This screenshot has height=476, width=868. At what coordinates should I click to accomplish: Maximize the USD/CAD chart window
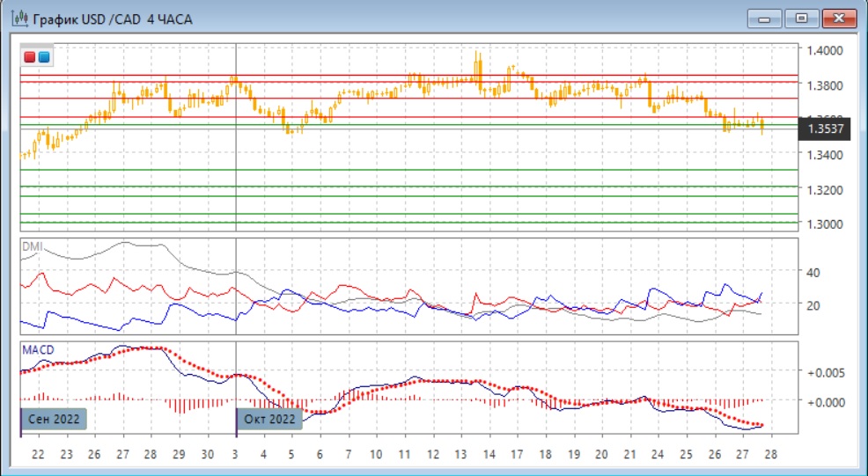pyautogui.click(x=801, y=18)
